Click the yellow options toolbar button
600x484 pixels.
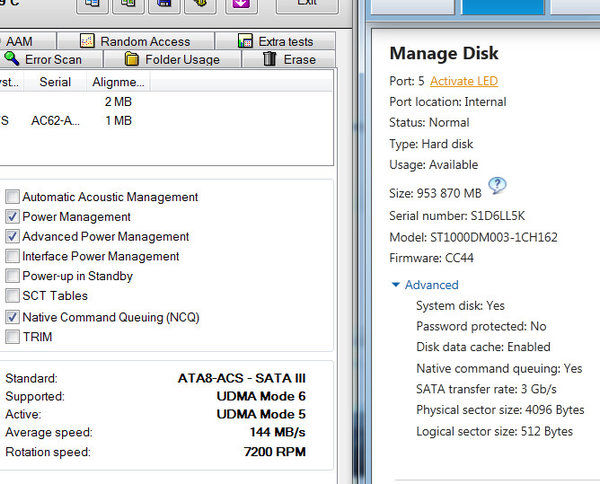(200, 5)
